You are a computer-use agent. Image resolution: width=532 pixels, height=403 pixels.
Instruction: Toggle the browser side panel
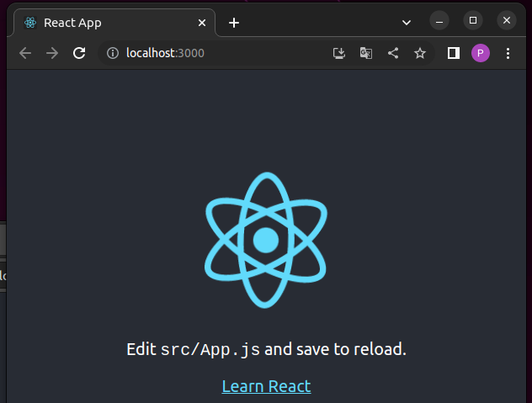coord(454,53)
